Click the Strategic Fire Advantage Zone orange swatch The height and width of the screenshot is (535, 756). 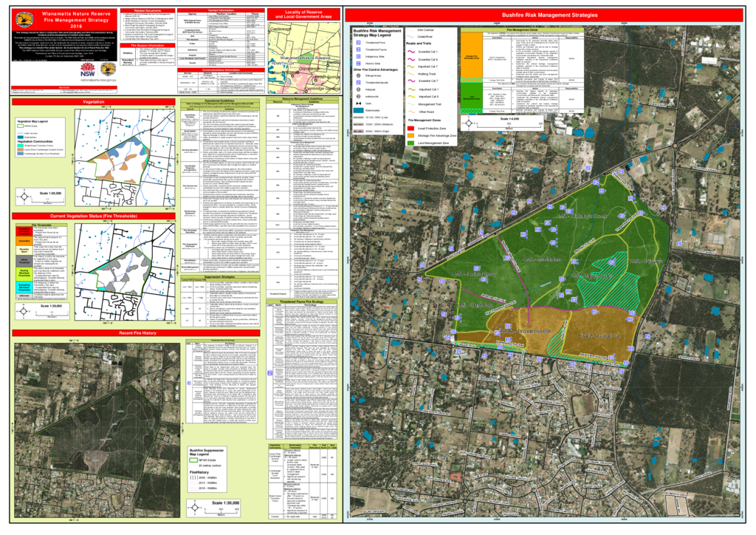[x=410, y=135]
